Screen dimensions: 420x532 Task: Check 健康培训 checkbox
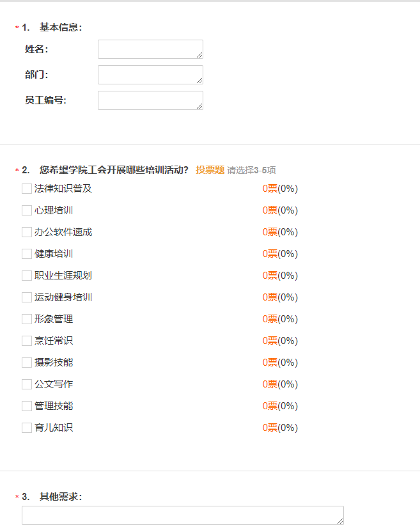27,254
